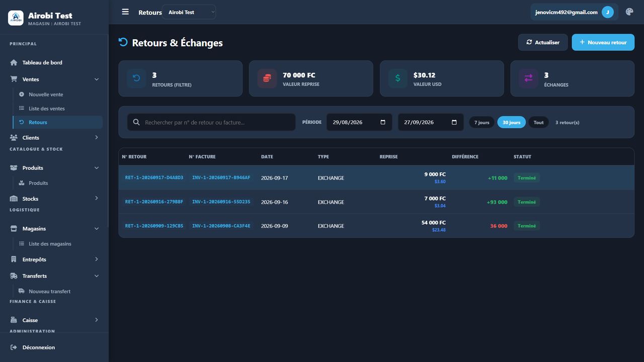This screenshot has width=644, height=362.
Task: Click the user avatar J icon
Action: 608,12
